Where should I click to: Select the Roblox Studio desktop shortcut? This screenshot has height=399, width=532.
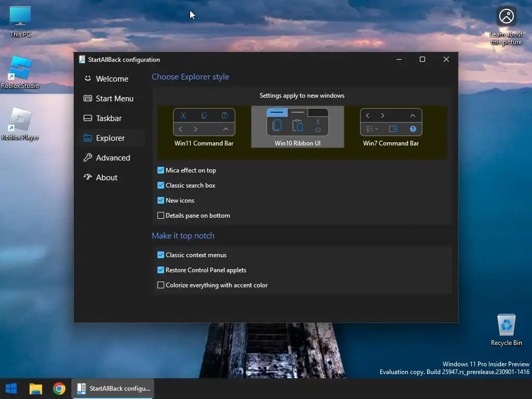(x=20, y=73)
